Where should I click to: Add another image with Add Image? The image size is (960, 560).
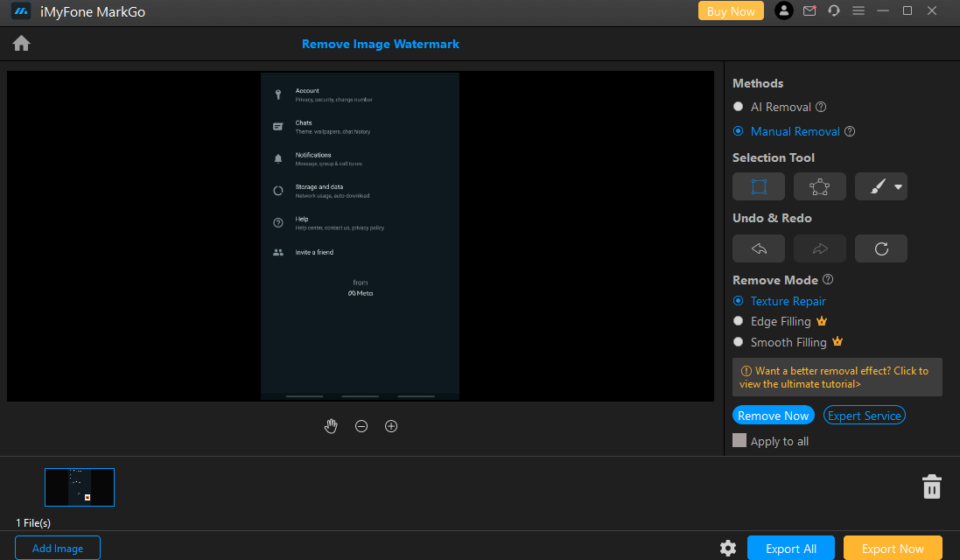(58, 548)
